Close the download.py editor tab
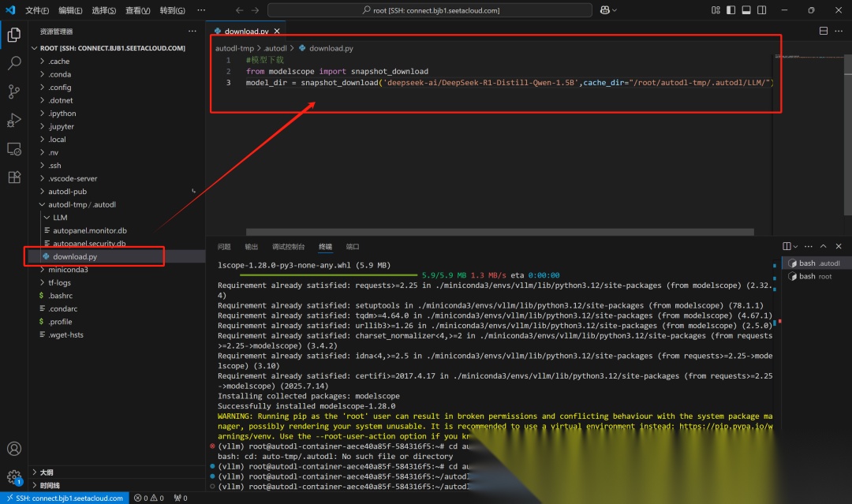This screenshot has width=852, height=504. (277, 32)
